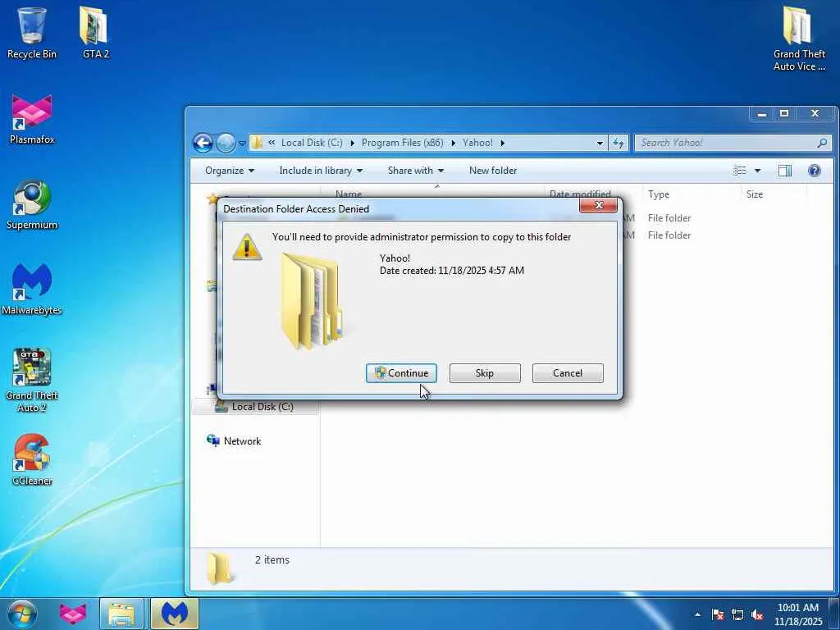Minimize the Explorer window
This screenshot has width=840, height=630.
(761, 113)
